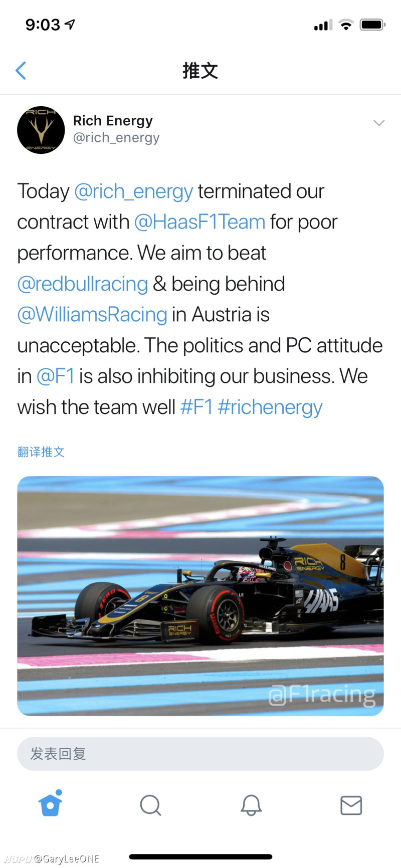Screen dimensions: 401x868
Task: Tap the battery icon in status bar
Action: point(372,25)
